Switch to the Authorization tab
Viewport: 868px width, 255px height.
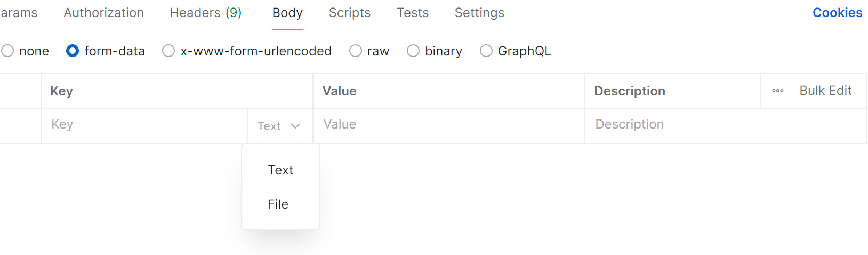[x=103, y=13]
